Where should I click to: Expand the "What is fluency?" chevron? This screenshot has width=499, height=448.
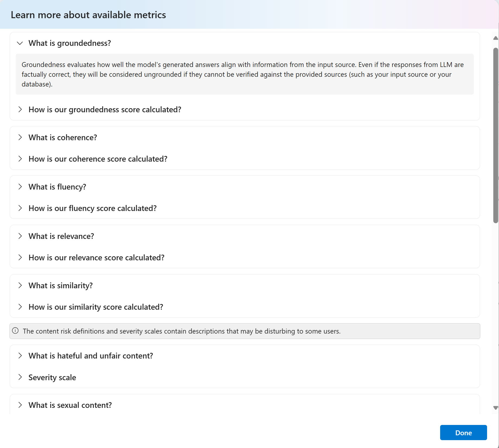(x=20, y=187)
